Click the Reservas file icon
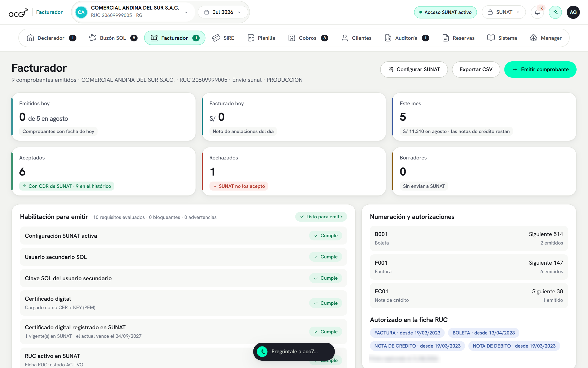 (x=446, y=38)
